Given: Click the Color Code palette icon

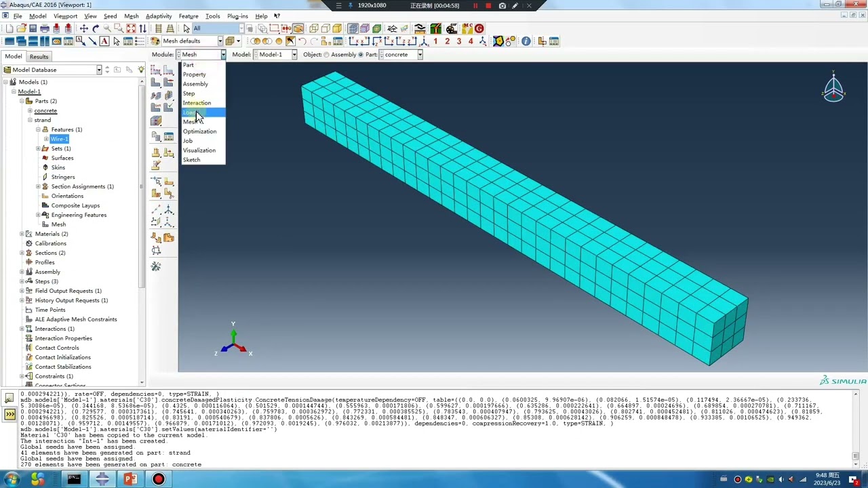Looking at the screenshot, I should 155,41.
